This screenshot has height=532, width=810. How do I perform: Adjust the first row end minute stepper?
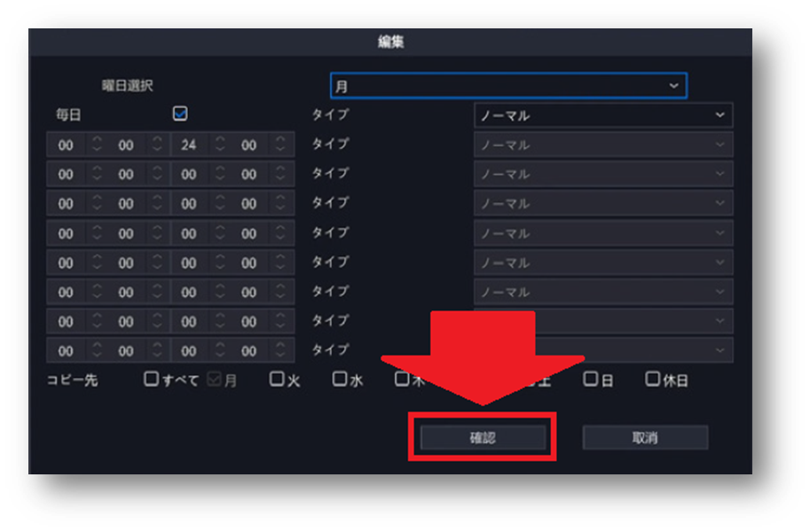coord(280,145)
